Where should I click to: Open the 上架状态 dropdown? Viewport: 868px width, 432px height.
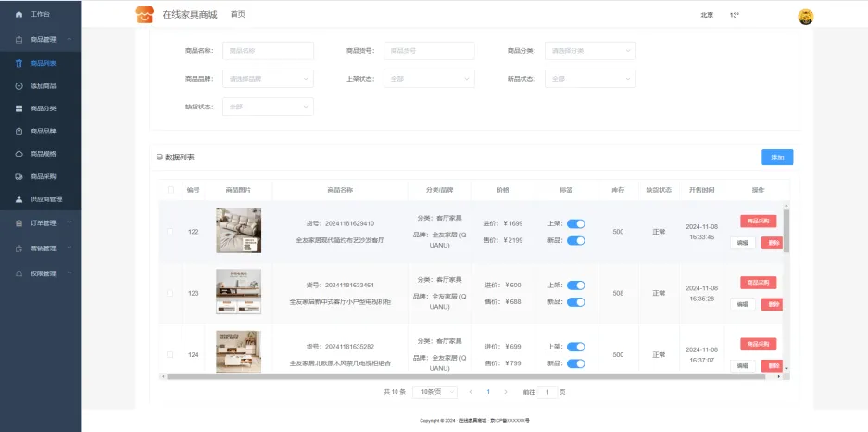[x=430, y=79]
